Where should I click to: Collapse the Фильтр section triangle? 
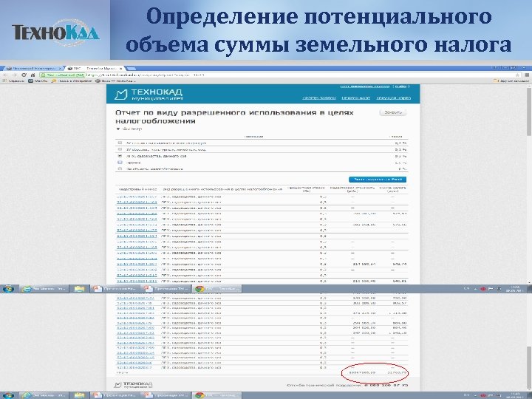click(x=118, y=129)
